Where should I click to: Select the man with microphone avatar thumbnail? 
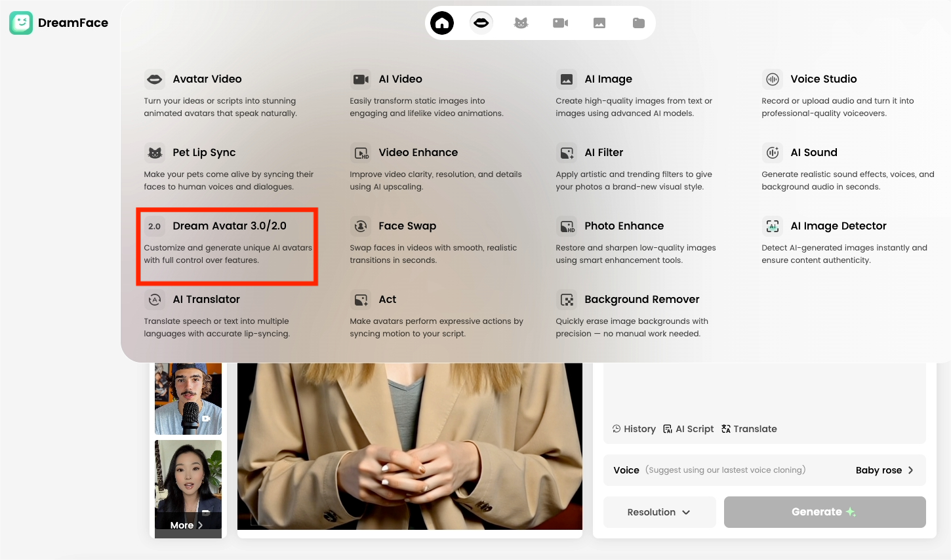point(188,398)
